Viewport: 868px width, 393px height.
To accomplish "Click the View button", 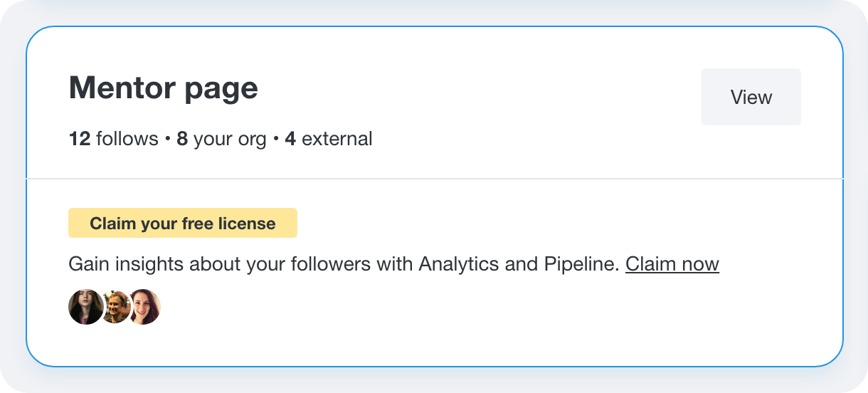I will [751, 97].
